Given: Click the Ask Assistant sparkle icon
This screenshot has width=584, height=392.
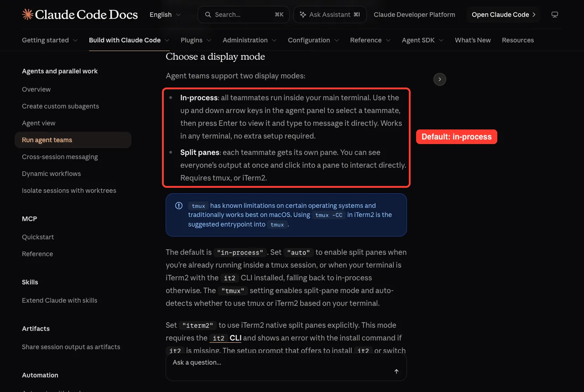Looking at the screenshot, I should tap(302, 15).
